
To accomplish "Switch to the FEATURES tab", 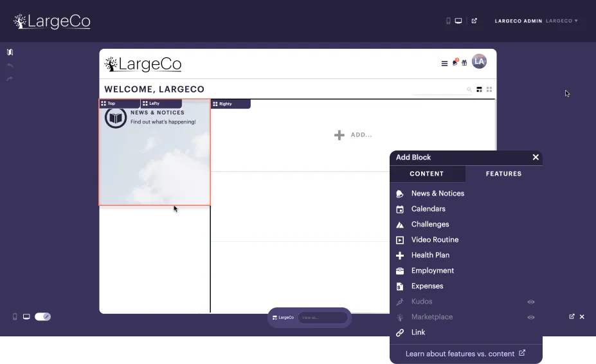I will click(503, 174).
